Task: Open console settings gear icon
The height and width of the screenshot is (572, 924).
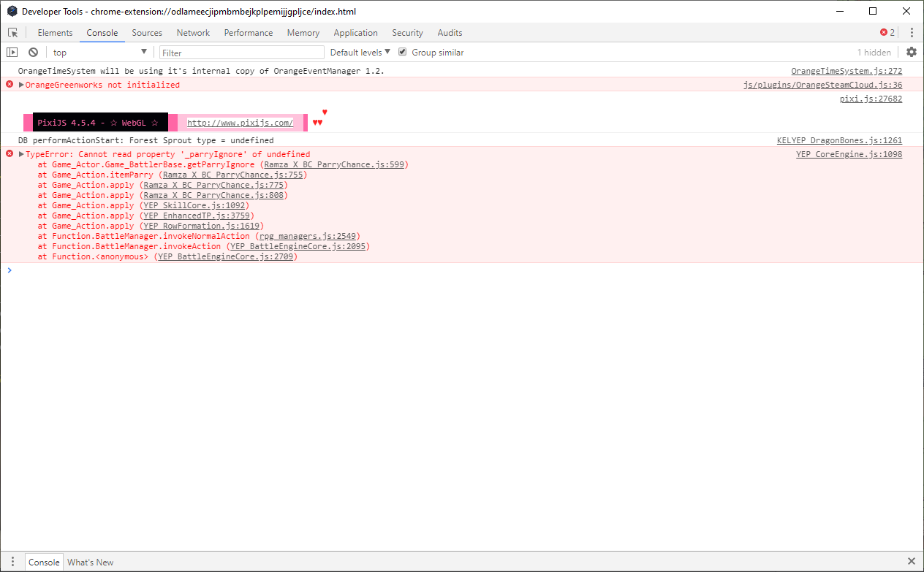Action: tap(911, 52)
